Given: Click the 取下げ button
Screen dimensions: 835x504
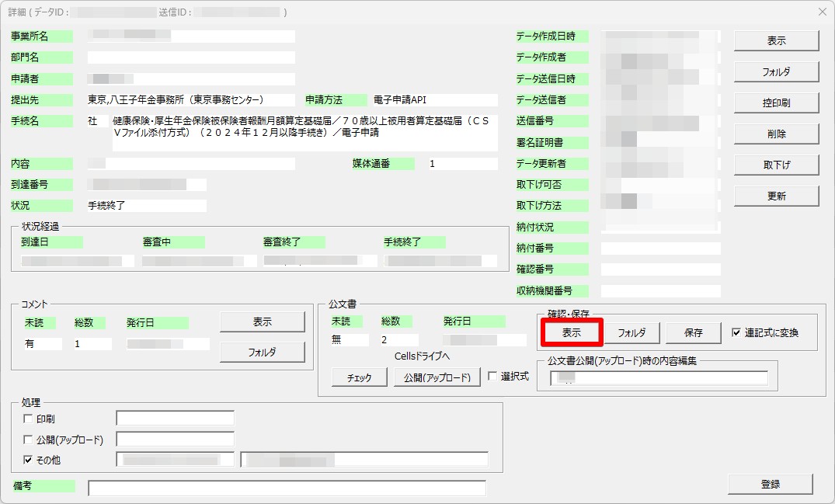Looking at the screenshot, I should pos(776,165).
